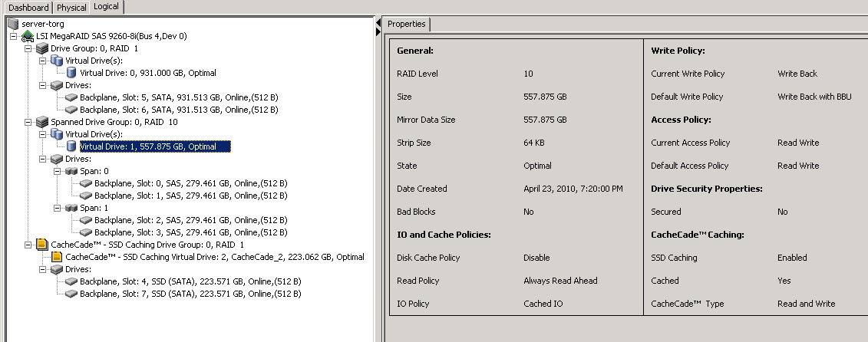
Task: Click the LSI MegaRAID controller icon
Action: [27, 36]
